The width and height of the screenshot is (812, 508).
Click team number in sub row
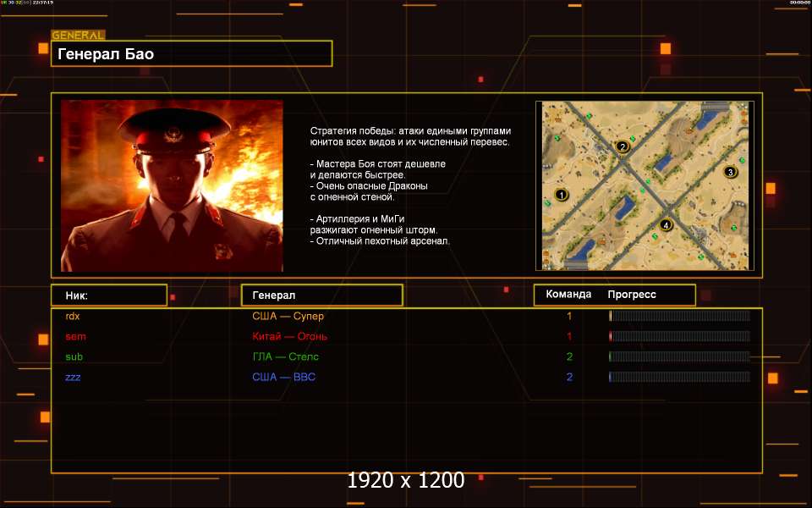tap(569, 356)
